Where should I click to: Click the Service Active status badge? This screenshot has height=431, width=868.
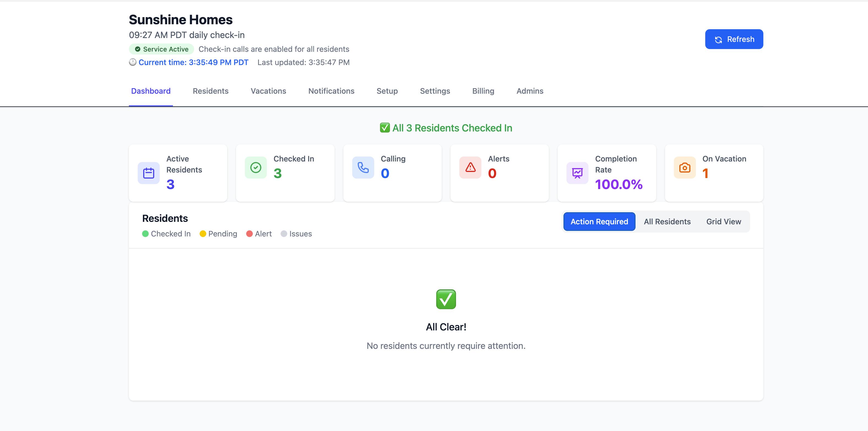161,49
